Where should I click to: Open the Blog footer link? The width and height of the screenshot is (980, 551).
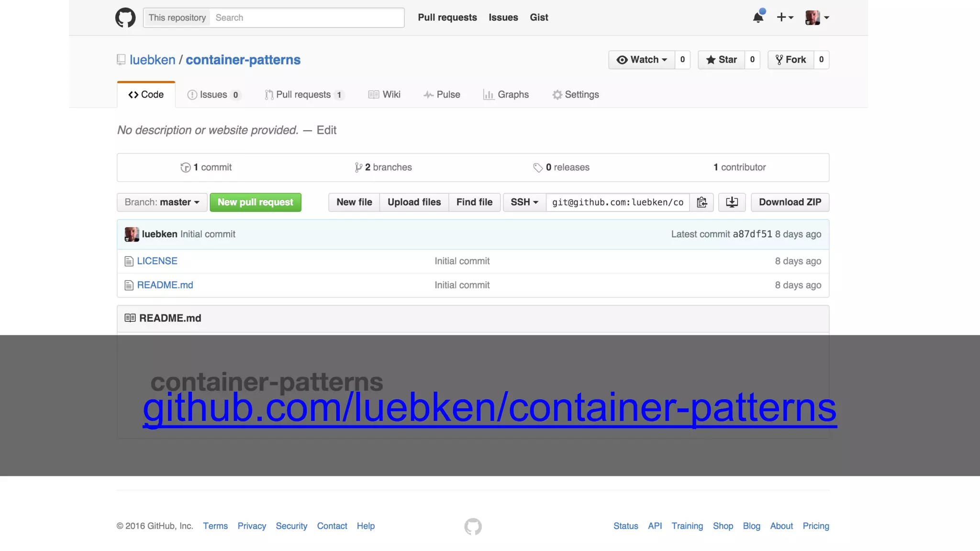752,526
